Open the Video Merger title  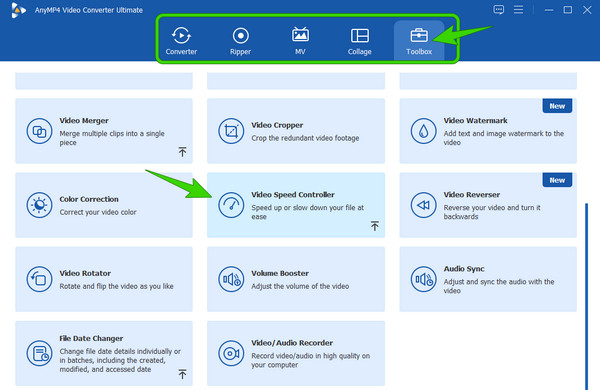coord(84,121)
